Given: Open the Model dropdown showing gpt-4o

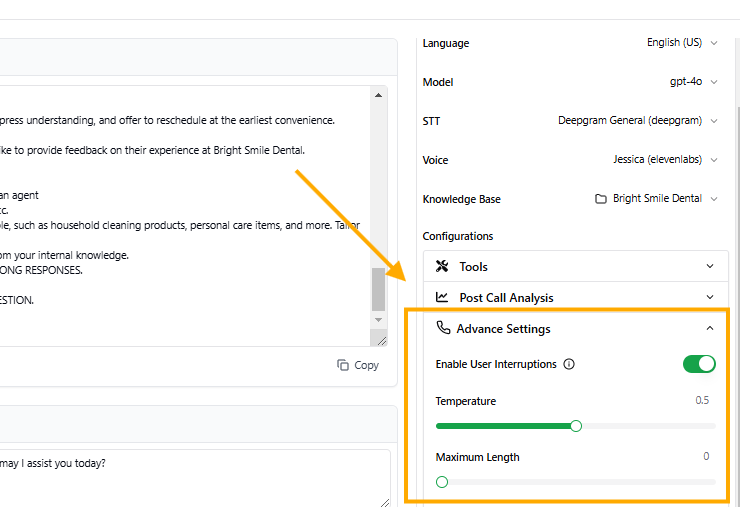Looking at the screenshot, I should tap(693, 82).
